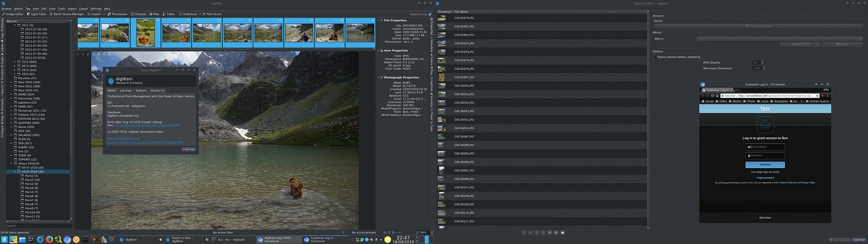The image size is (868, 244).
Task: Select DSC06111.JPG in export list
Action: point(542,221)
